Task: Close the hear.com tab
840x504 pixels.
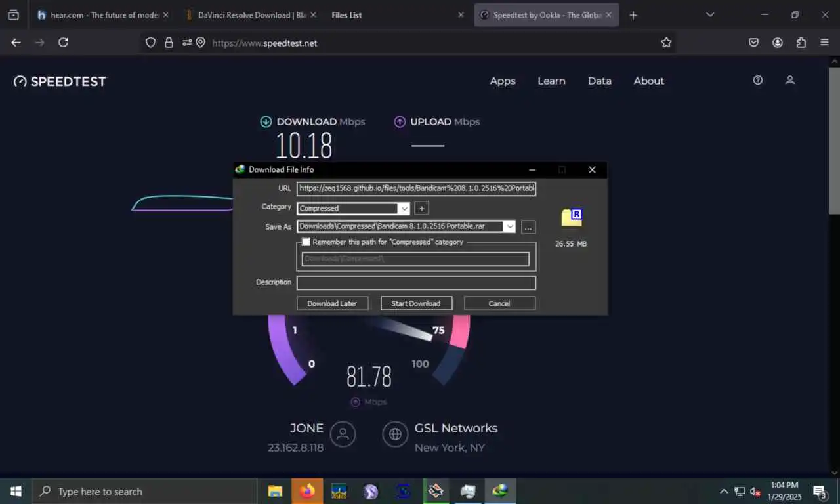Action: tap(165, 15)
